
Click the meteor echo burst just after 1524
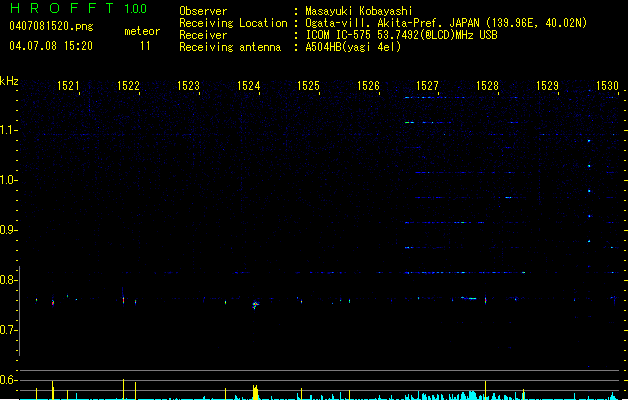tap(255, 305)
